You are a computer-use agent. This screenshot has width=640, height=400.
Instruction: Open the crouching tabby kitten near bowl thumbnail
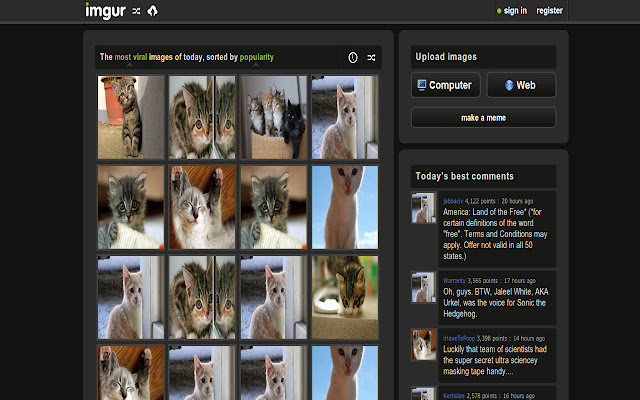click(x=345, y=298)
